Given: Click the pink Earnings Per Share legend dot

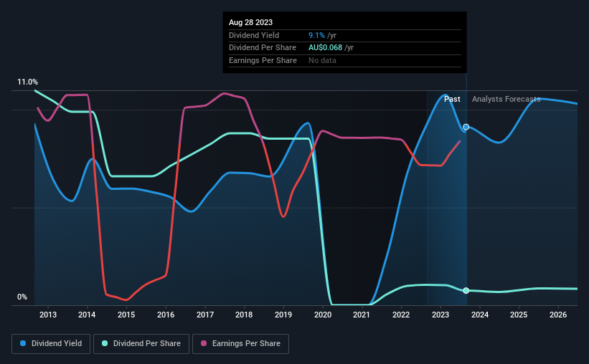Looking at the screenshot, I should [x=204, y=343].
